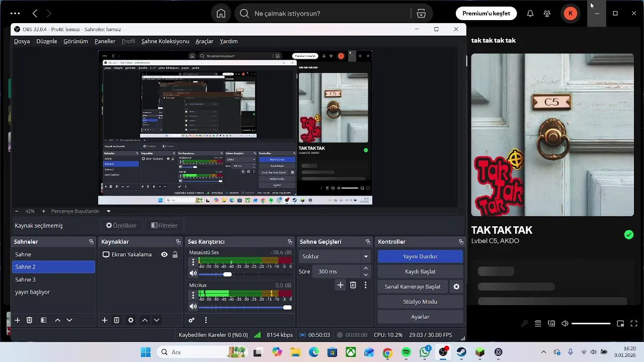
Task: Open transition properties three-dot menu
Action: click(x=365, y=285)
